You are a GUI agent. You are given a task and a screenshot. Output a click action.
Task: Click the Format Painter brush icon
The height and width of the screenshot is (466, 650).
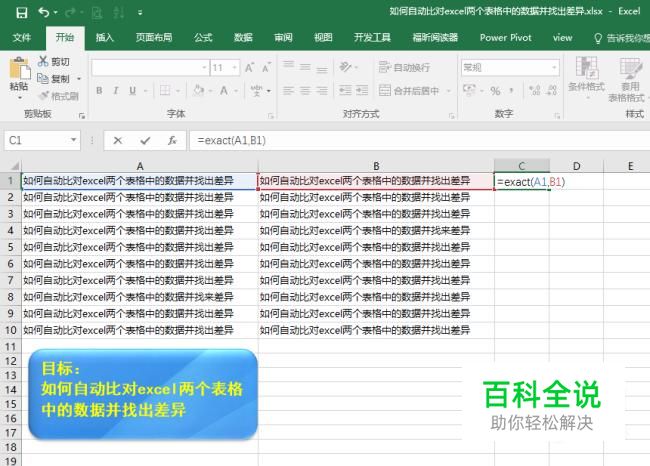click(x=44, y=96)
